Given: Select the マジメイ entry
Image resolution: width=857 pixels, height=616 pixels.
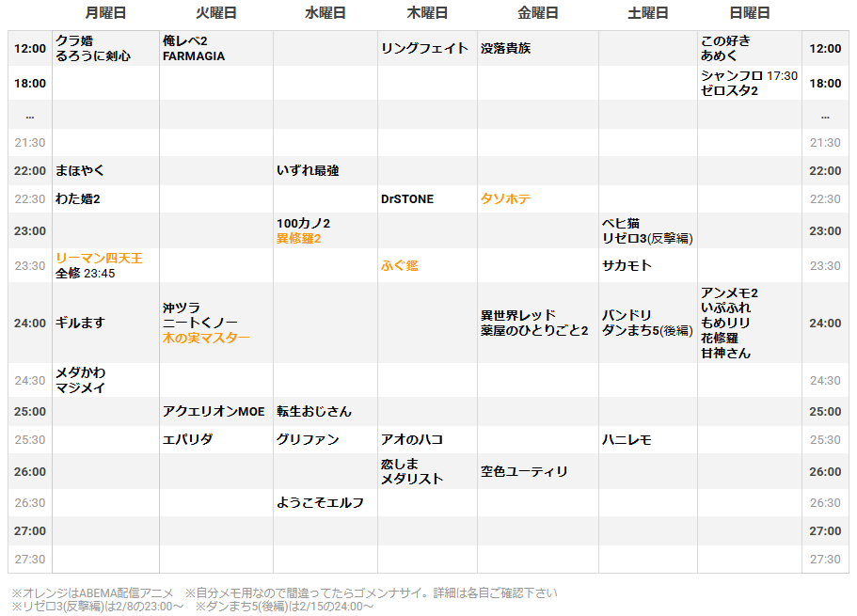Looking at the screenshot, I should coord(80,387).
